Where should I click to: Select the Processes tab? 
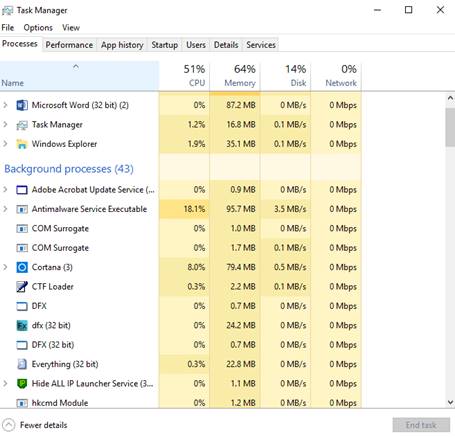pos(20,44)
